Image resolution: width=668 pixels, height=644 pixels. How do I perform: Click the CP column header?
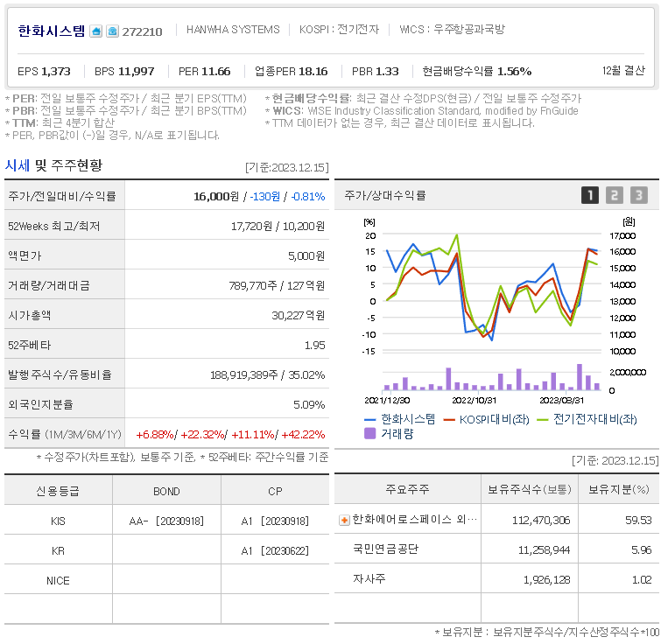pos(275,491)
